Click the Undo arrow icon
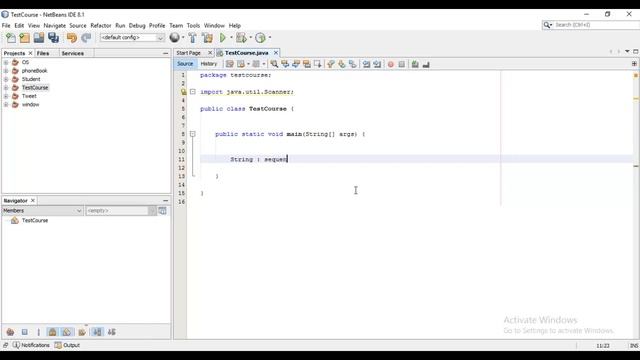 click(x=72, y=38)
